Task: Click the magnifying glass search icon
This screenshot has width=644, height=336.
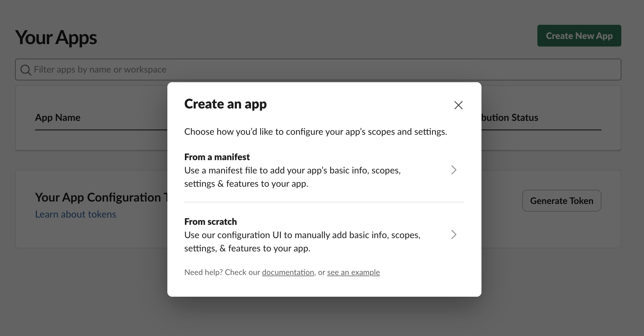Action: point(26,70)
